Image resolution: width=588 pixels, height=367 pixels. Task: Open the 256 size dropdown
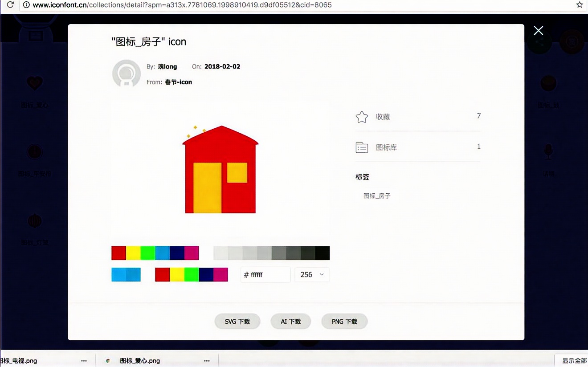tap(312, 274)
